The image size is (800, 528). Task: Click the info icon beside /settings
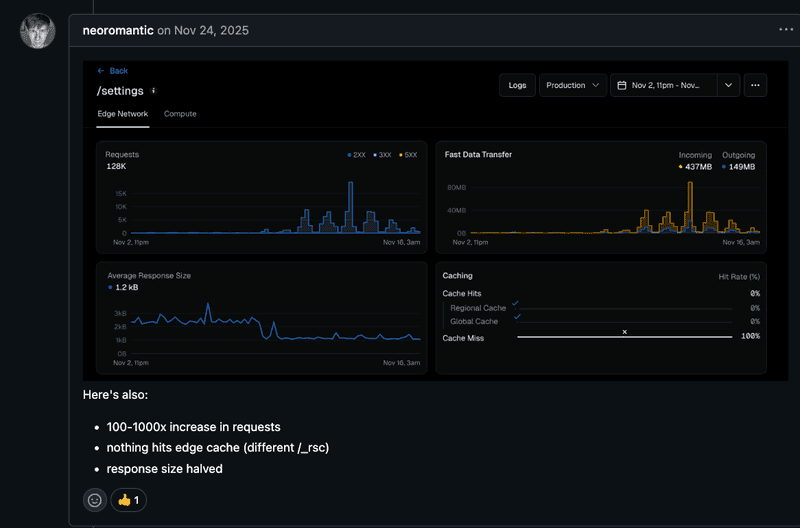[x=153, y=91]
